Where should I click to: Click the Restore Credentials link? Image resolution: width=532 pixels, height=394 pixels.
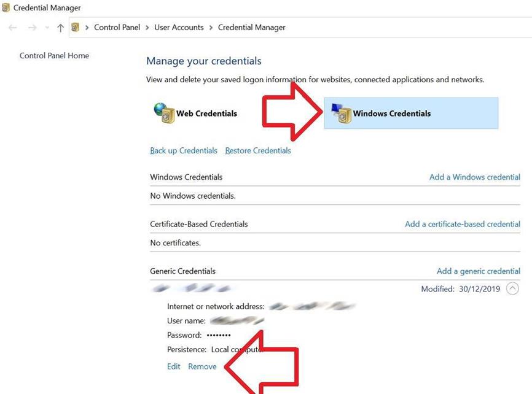258,150
